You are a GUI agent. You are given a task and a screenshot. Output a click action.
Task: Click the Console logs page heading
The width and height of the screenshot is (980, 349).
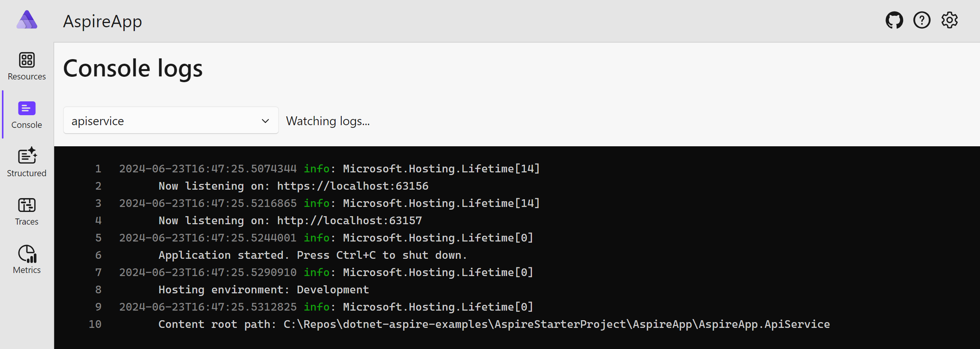coord(133,69)
